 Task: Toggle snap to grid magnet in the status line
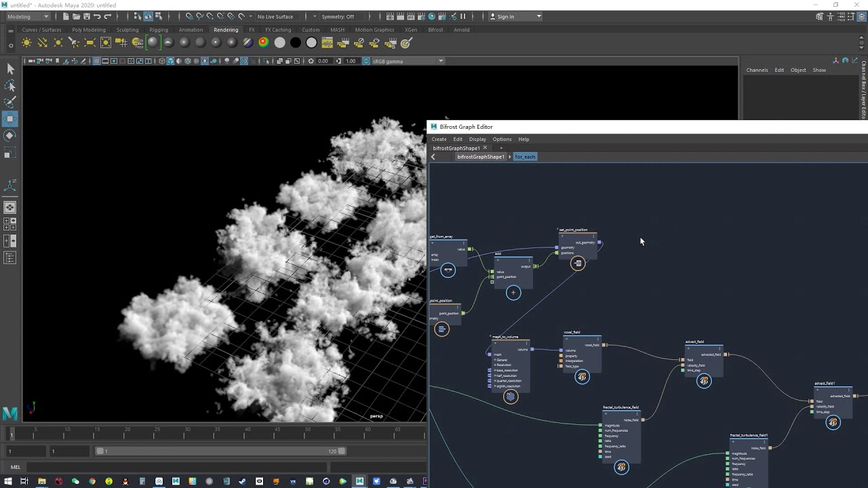[189, 16]
